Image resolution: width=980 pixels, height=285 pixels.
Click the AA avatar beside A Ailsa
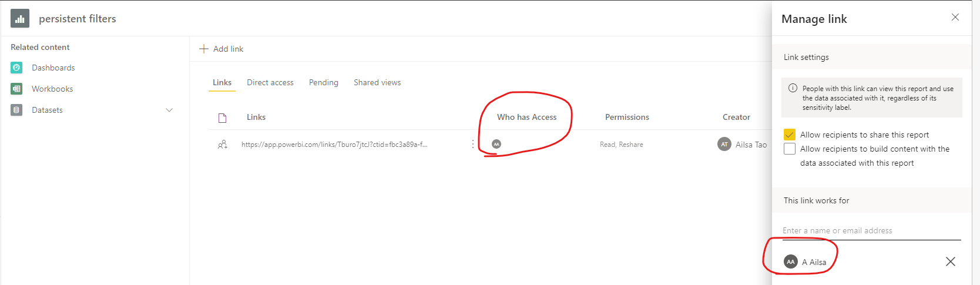(791, 261)
